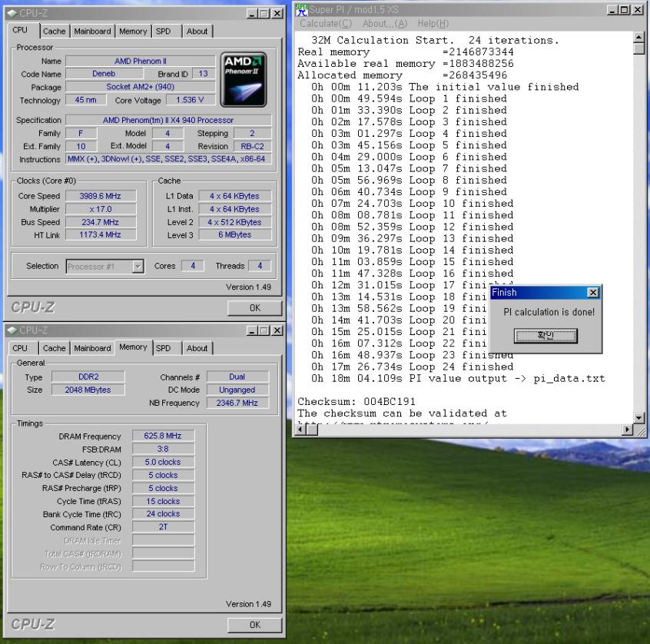The width and height of the screenshot is (650, 644).
Task: Click DC Mode Unganged value
Action: tap(237, 390)
